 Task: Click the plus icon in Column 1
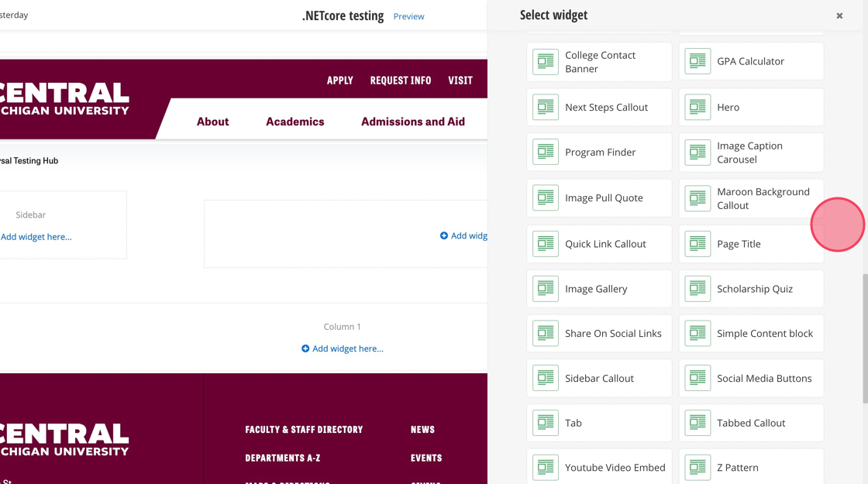pyautogui.click(x=305, y=348)
